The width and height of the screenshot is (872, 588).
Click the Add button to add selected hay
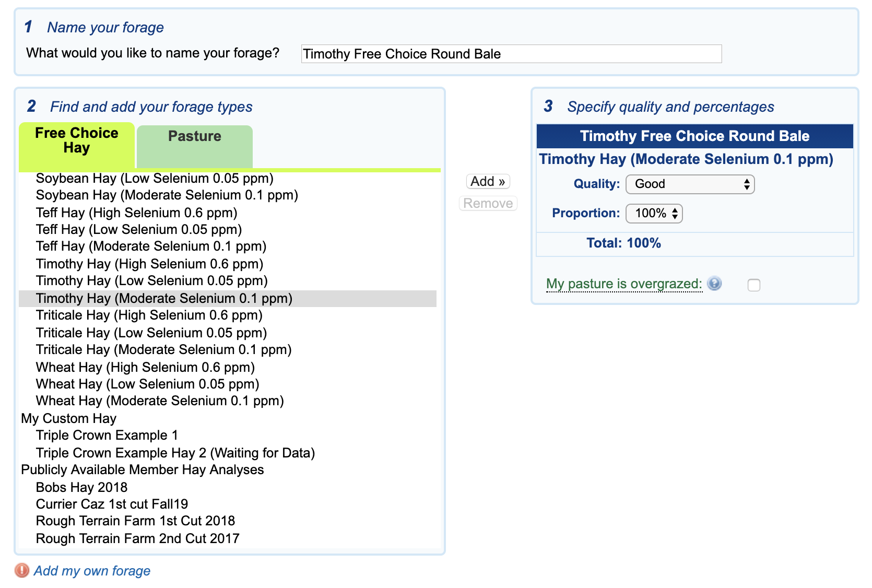(x=487, y=181)
